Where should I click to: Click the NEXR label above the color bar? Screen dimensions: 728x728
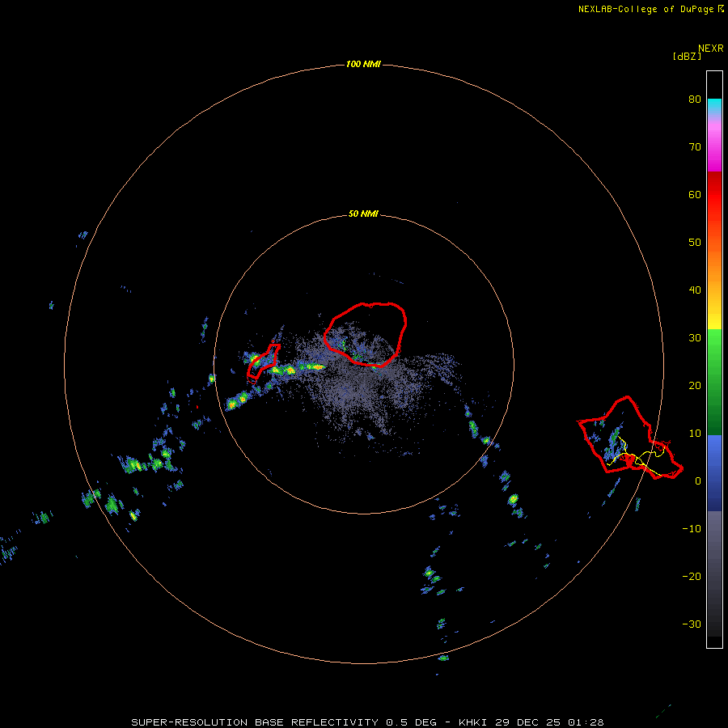pyautogui.click(x=711, y=49)
